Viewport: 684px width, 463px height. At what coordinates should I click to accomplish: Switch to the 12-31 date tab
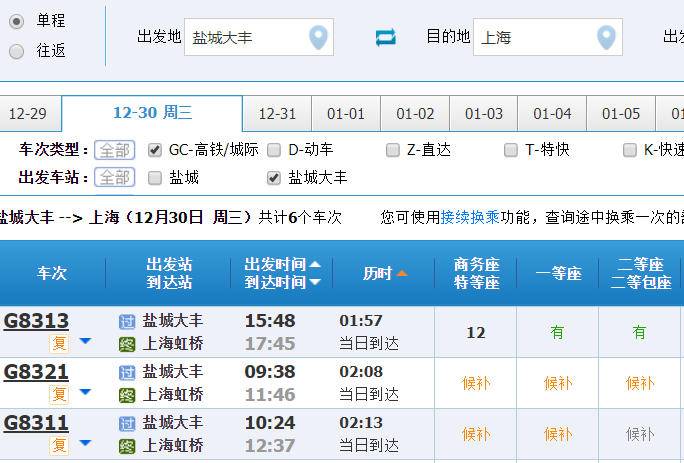click(277, 114)
